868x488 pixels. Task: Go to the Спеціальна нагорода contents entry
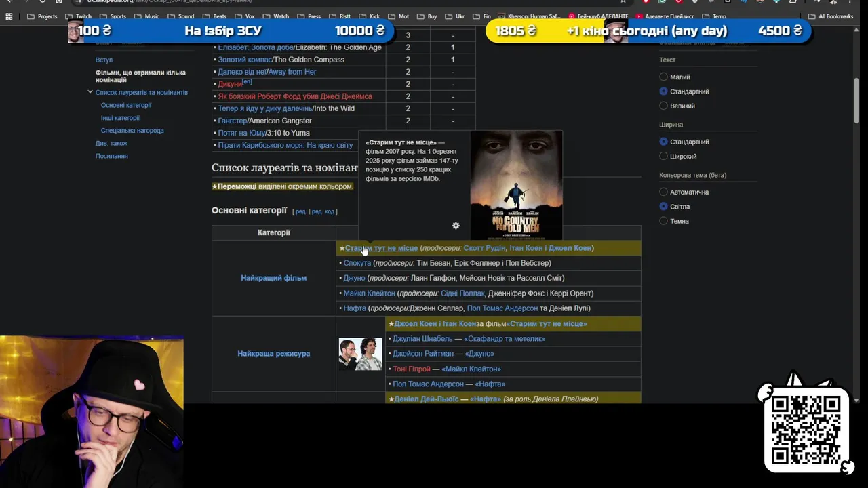coord(132,131)
